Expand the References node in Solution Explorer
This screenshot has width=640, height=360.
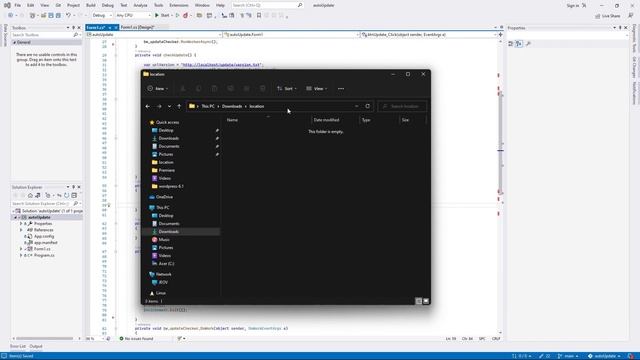tap(21, 230)
